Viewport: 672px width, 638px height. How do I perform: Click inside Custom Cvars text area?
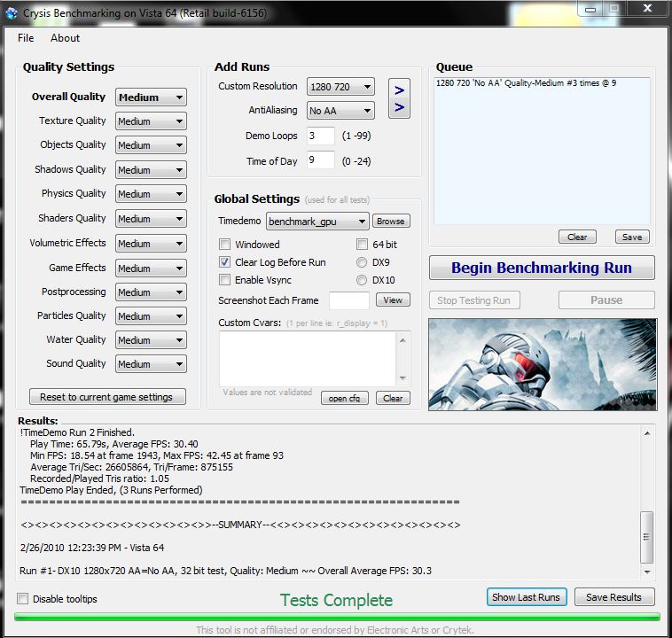pyautogui.click(x=308, y=359)
